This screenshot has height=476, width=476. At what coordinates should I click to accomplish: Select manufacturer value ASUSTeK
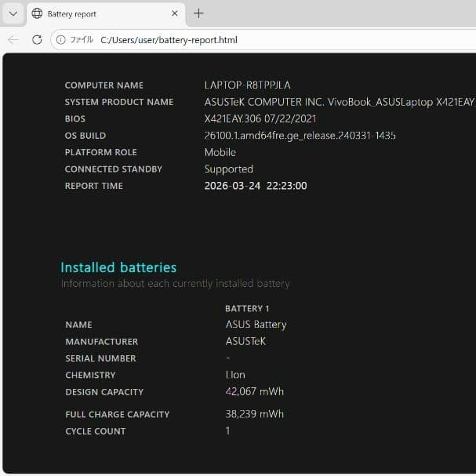pos(245,341)
